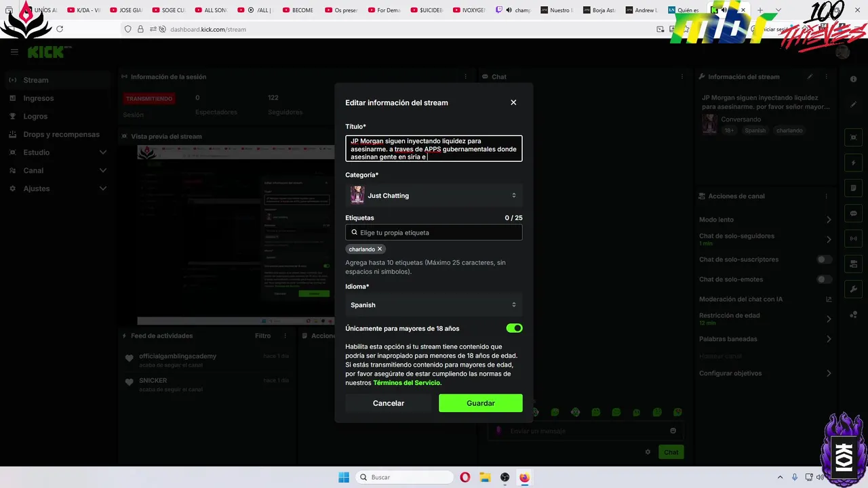Click the Vista previa del stream thumbnail

pyautogui.click(x=235, y=235)
